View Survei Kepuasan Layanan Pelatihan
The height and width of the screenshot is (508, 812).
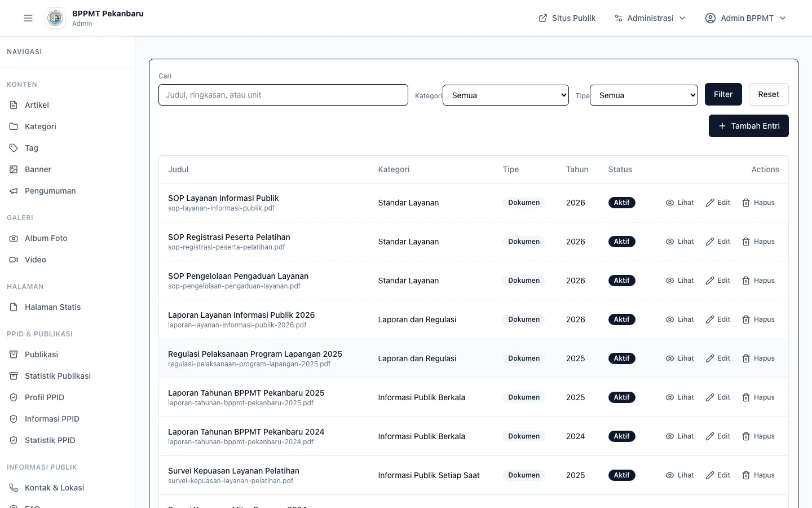tap(679, 475)
